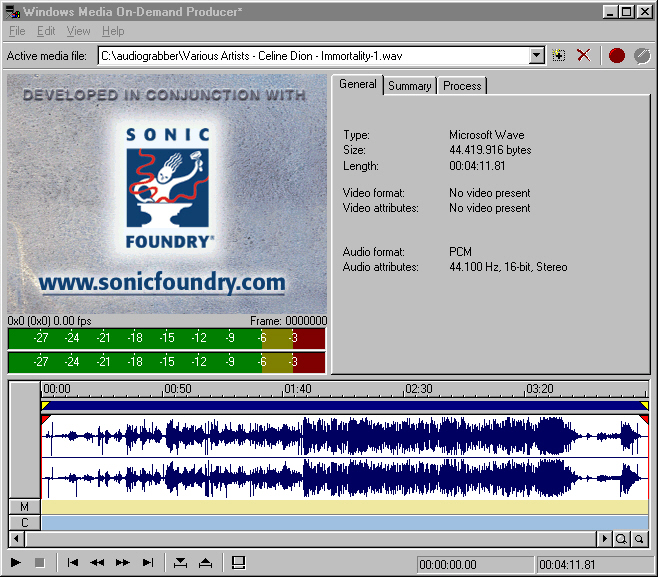Click the timeline horizontal scrollbar track
The height and width of the screenshot is (577, 658).
(311, 538)
